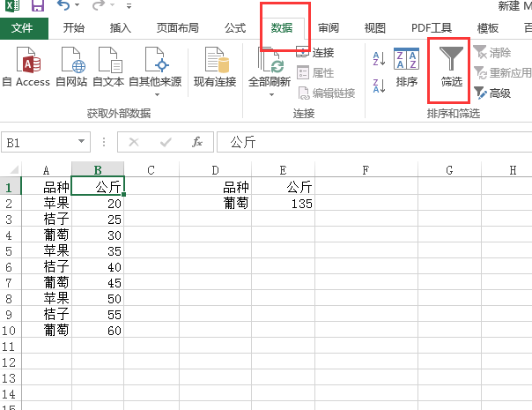Open 高级 filter options
532x410 pixels.
[x=492, y=93]
